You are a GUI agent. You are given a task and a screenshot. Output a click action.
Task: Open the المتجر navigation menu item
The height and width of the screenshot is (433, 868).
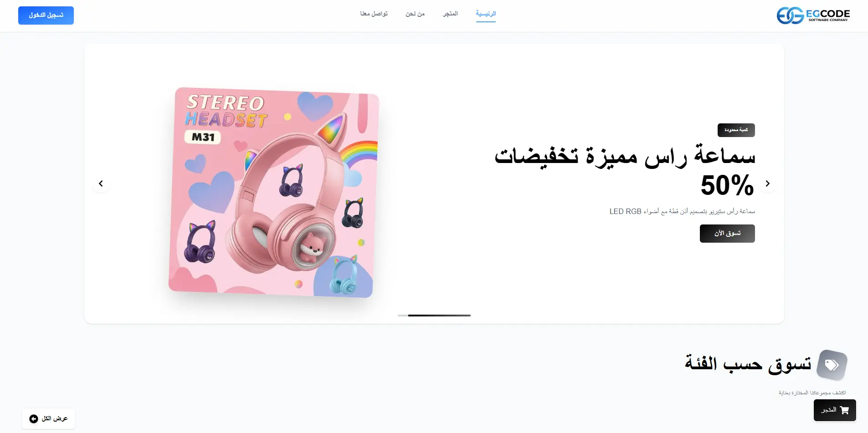[x=450, y=14]
